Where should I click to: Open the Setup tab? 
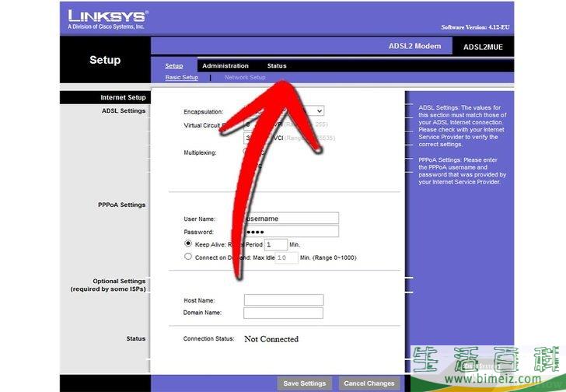174,65
